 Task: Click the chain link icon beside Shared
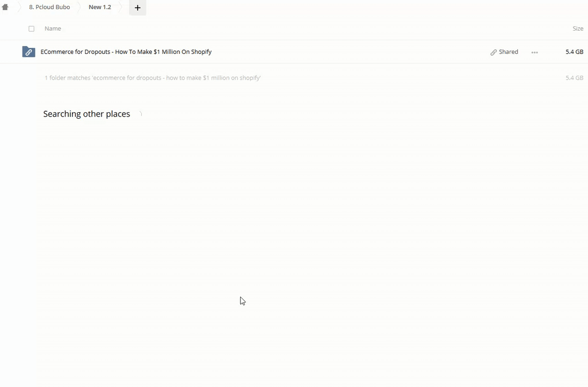pos(493,52)
